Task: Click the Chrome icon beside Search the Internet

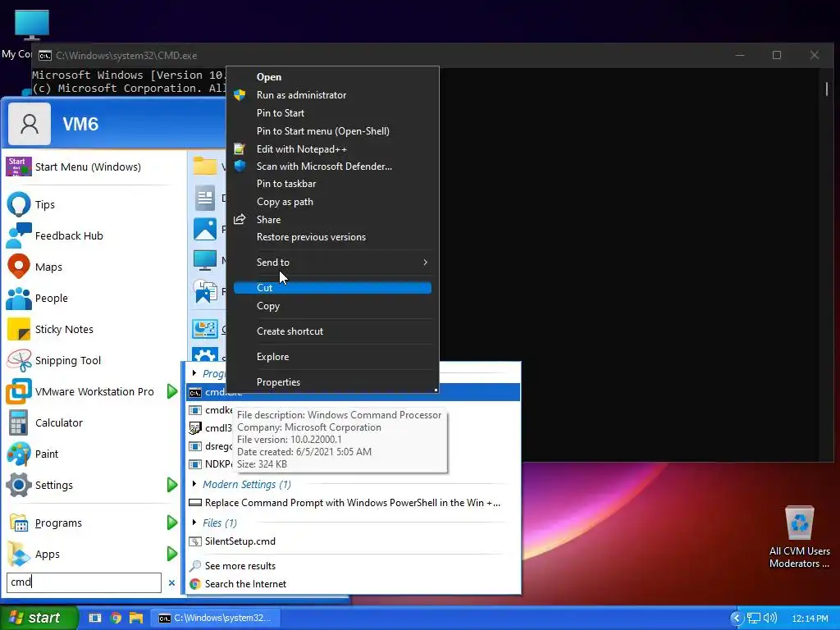Action: (195, 584)
